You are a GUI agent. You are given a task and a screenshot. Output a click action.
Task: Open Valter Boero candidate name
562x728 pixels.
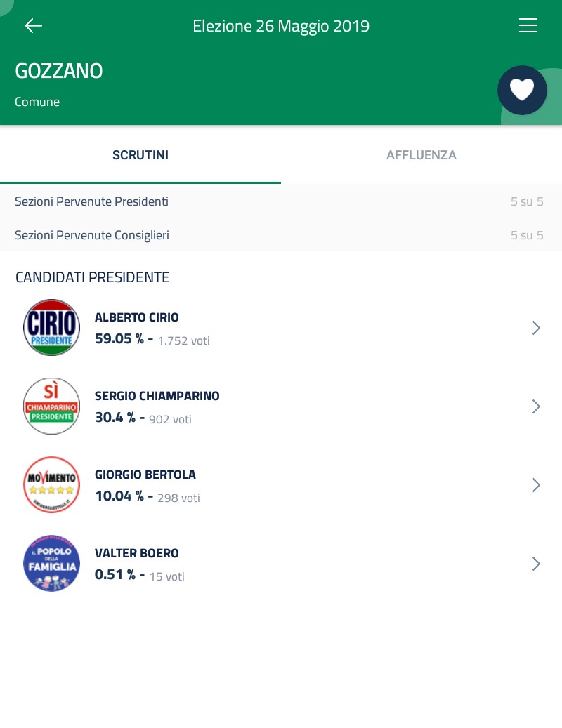point(137,553)
